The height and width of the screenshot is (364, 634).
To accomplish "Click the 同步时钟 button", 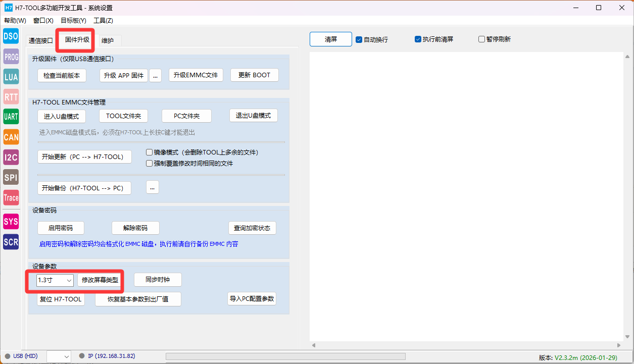I will [x=158, y=280].
